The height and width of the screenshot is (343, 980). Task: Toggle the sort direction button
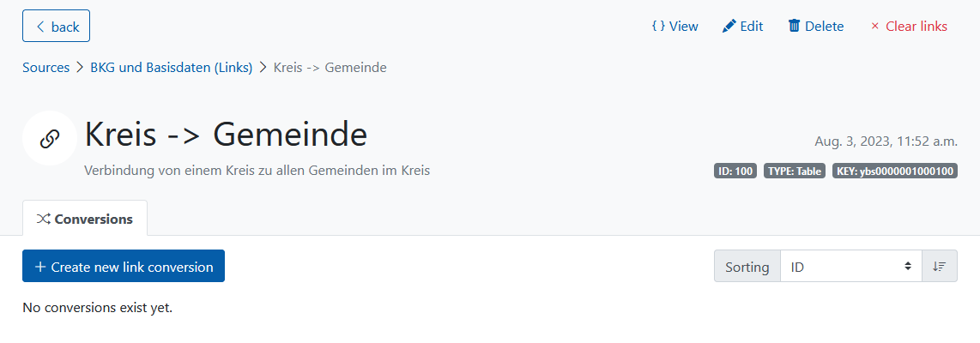(940, 267)
